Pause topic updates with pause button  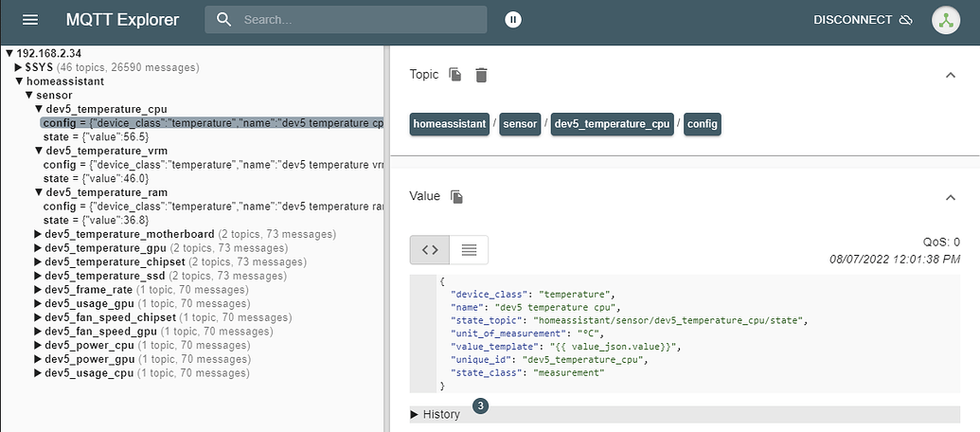click(513, 20)
